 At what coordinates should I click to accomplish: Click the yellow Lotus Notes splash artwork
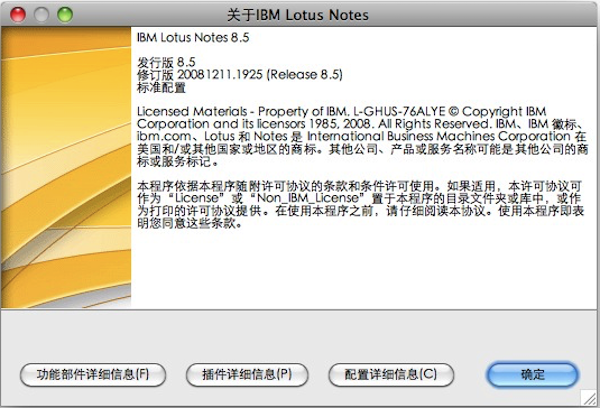66,167
